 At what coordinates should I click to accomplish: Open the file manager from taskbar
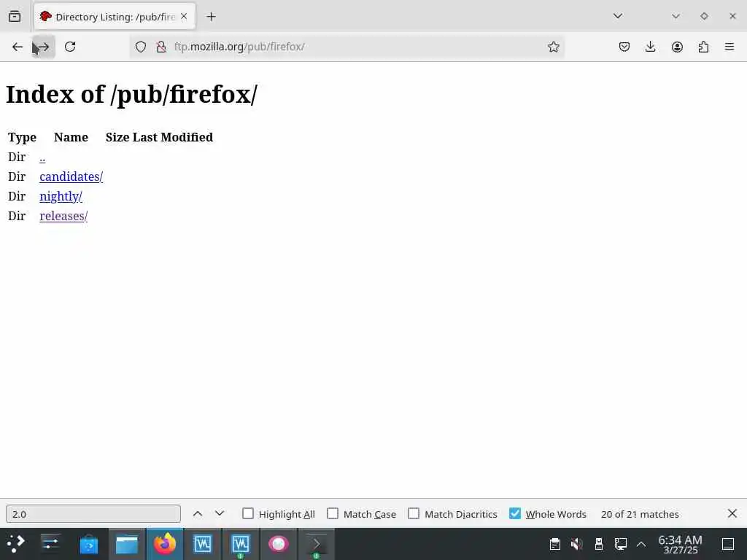[127, 544]
